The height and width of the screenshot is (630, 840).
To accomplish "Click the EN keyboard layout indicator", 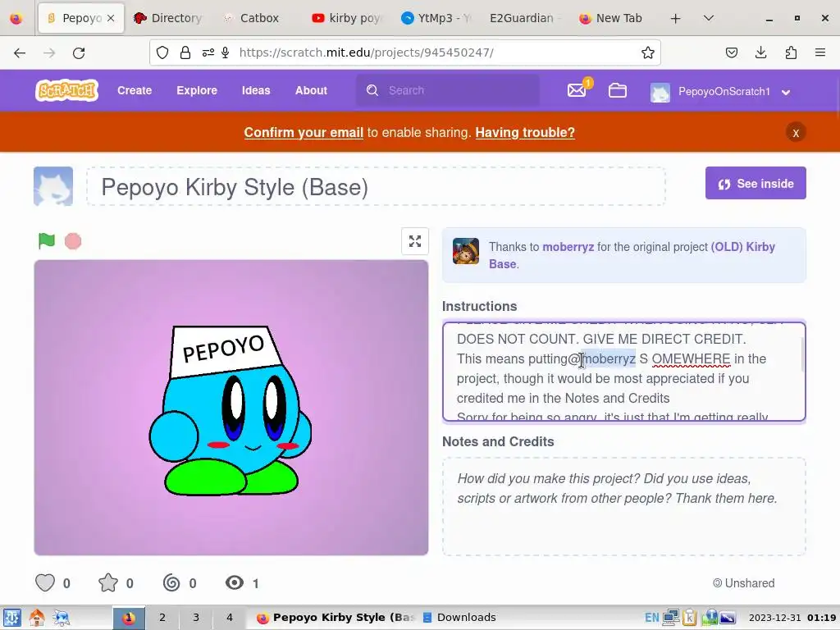I will (652, 618).
